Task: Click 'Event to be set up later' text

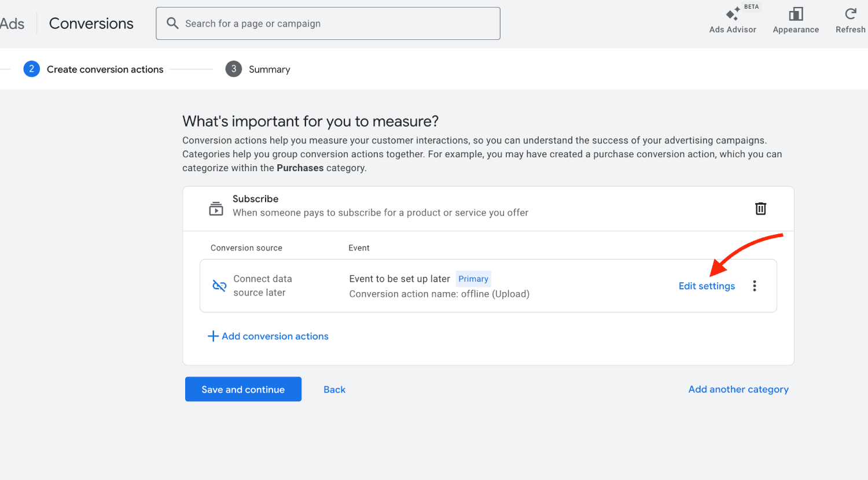Action: click(399, 279)
